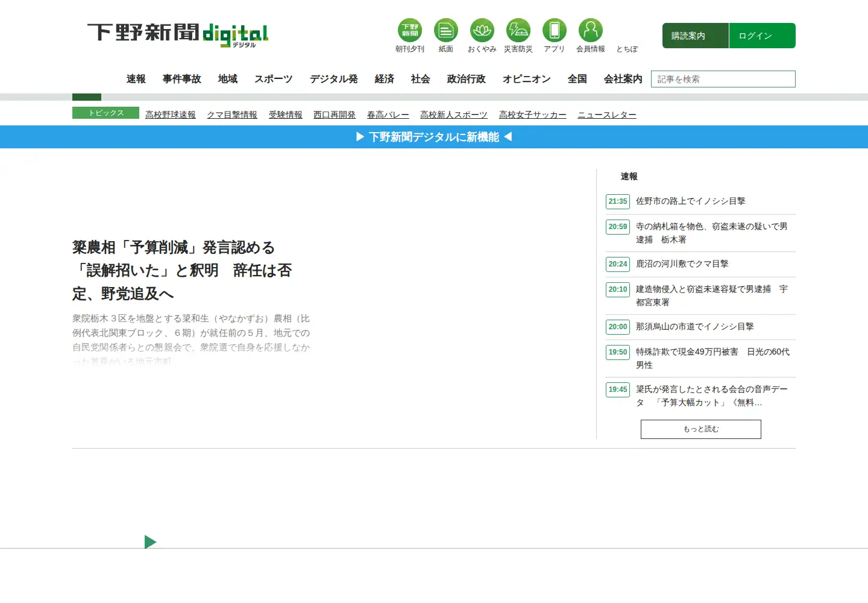Open the オピニオン menu item
The image size is (868, 603).
[527, 79]
